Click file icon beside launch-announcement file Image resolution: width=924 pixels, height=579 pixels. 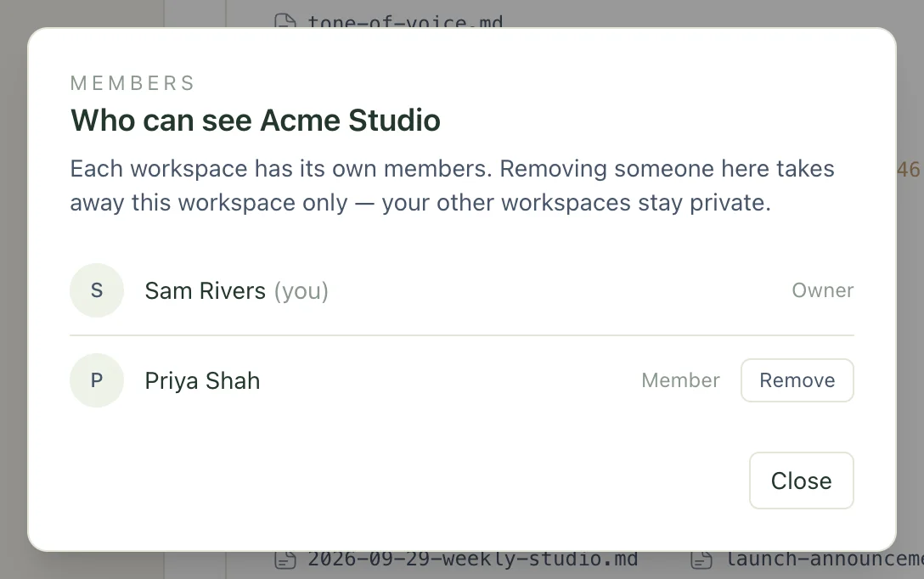click(701, 559)
